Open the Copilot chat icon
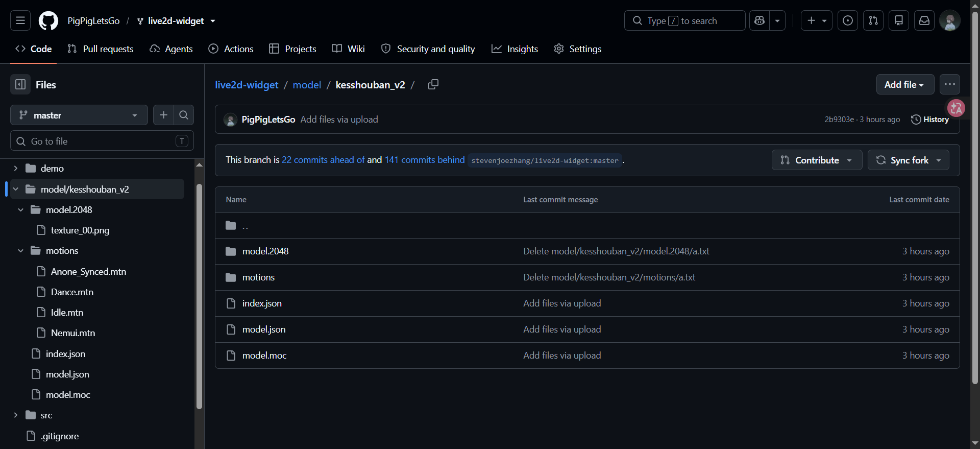Viewport: 980px width, 449px height. pyautogui.click(x=759, y=20)
